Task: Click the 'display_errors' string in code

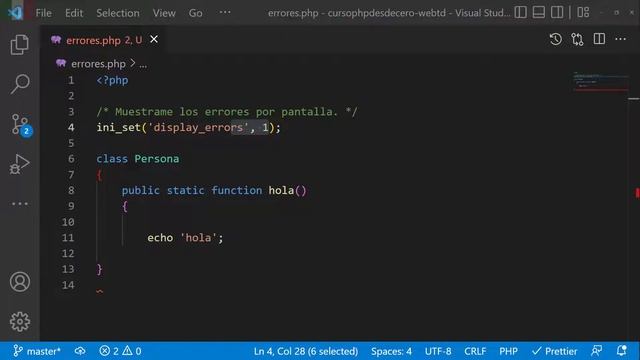Action: (198, 128)
